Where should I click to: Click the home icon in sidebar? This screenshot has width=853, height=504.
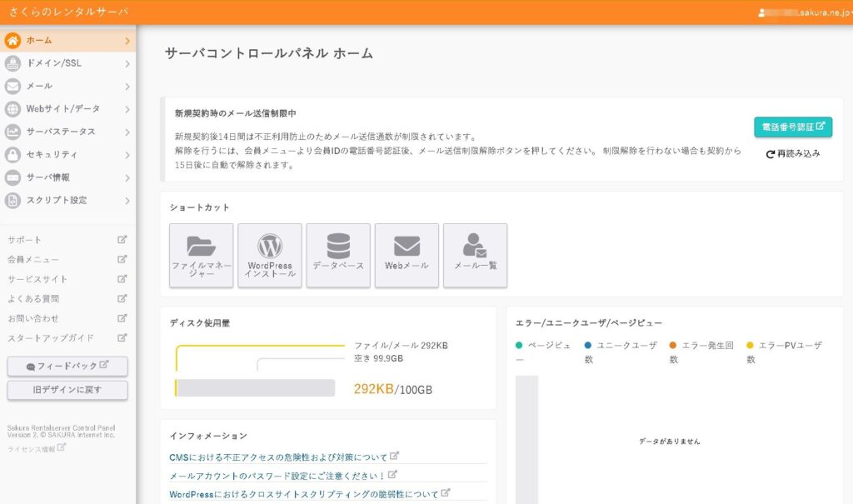pos(12,41)
